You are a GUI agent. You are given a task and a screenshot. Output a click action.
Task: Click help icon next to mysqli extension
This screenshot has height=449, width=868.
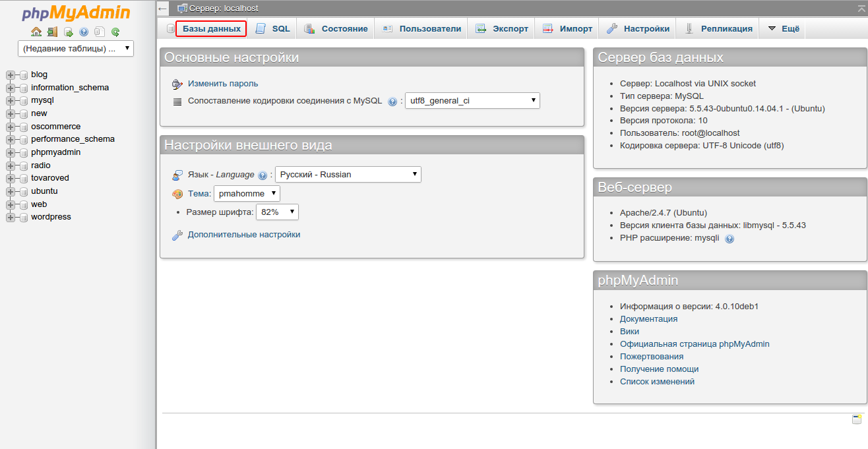click(x=729, y=239)
